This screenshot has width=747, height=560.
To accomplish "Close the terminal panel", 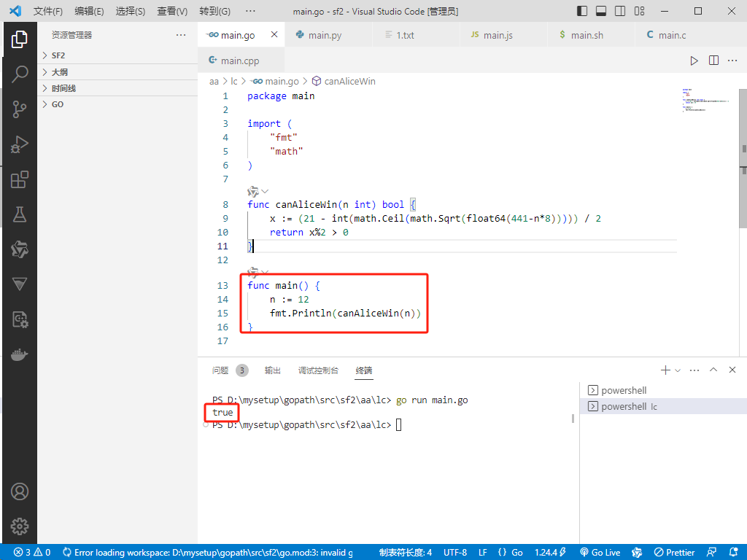I will click(x=732, y=370).
